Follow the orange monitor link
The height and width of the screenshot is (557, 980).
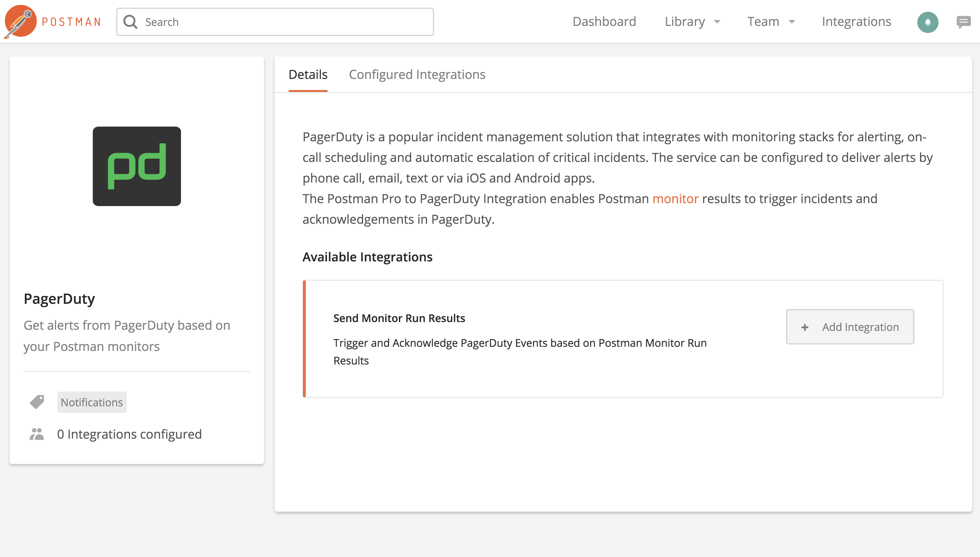(675, 199)
